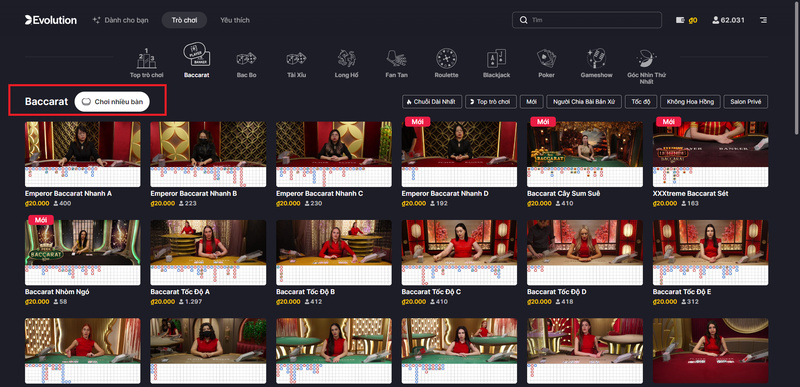Image resolution: width=800 pixels, height=387 pixels.
Task: Open the wallet balance indicator
Action: [x=686, y=20]
